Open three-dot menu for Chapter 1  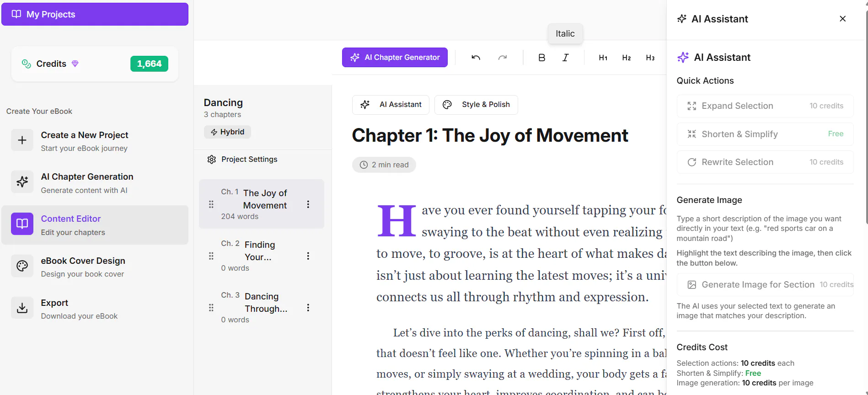(308, 204)
